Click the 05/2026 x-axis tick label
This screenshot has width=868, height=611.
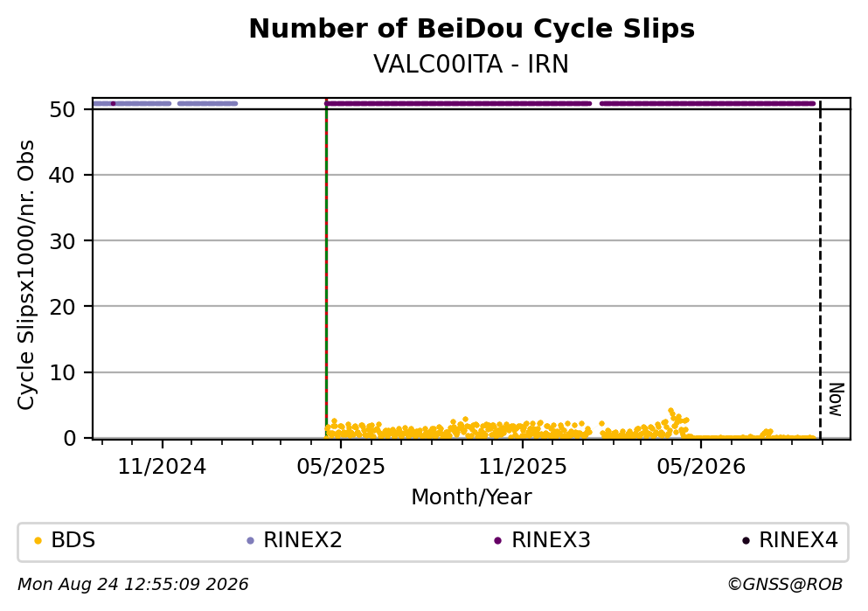701,467
